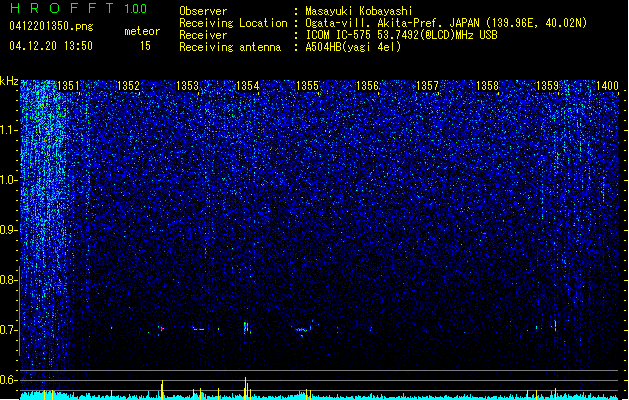Click the Ogata-vill. Akita-Pref. JAPAN location text

(446, 23)
